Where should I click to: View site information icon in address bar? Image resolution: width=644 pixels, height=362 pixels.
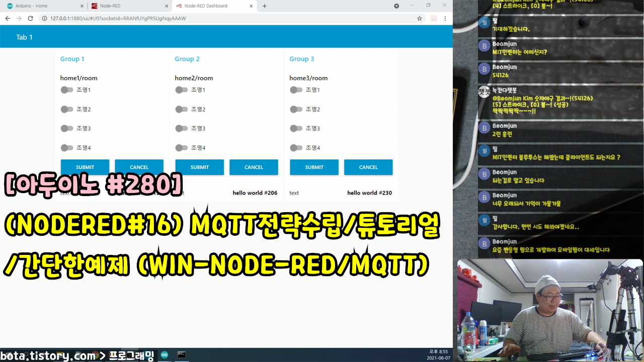(44, 18)
